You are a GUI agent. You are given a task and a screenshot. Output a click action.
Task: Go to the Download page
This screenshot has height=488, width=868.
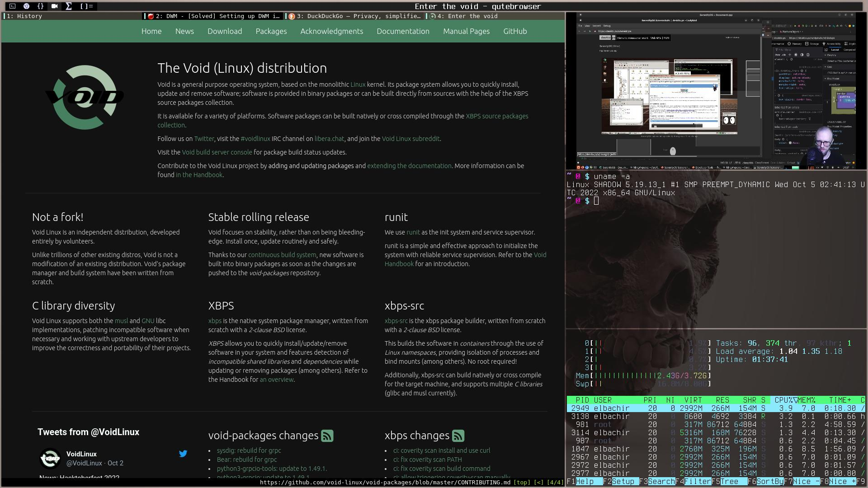(225, 31)
